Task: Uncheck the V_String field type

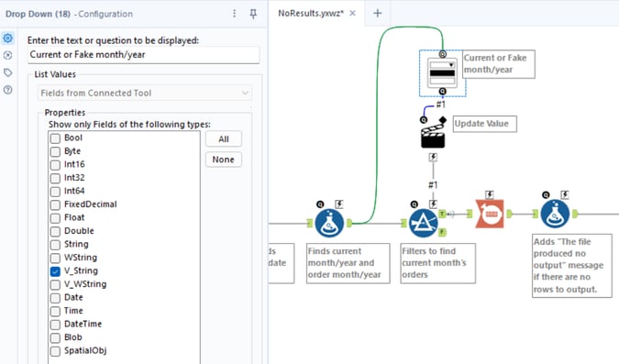Action: [x=55, y=271]
